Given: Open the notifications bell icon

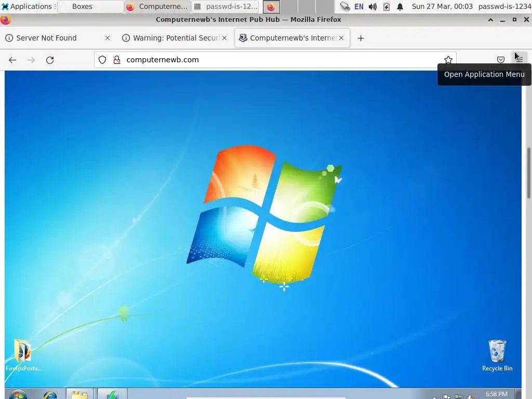Looking at the screenshot, I should (x=400, y=6).
